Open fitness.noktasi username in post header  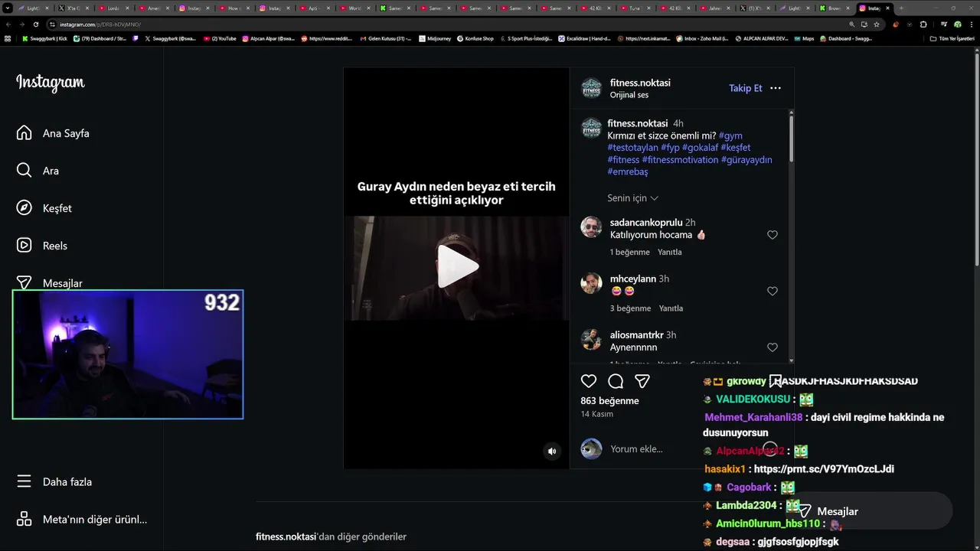640,83
